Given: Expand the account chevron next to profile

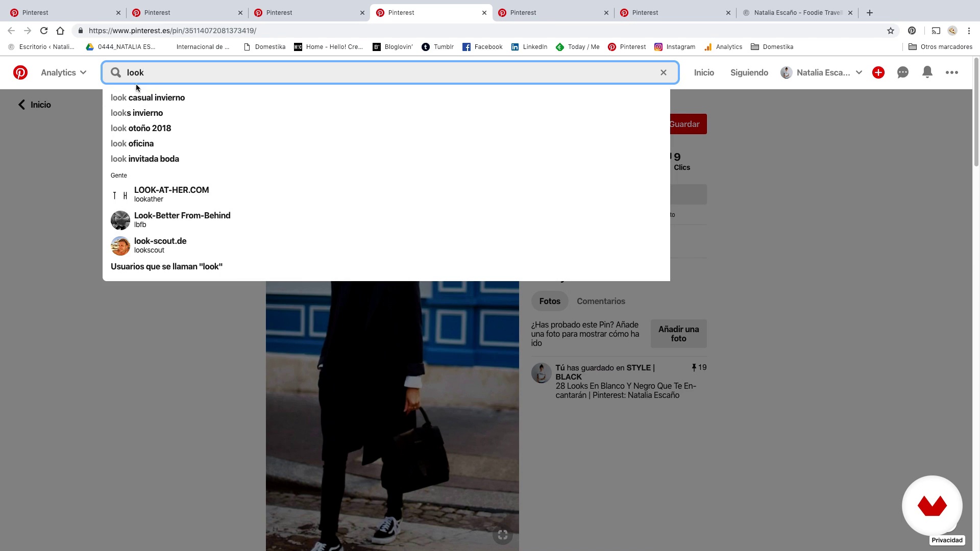Looking at the screenshot, I should coord(859,72).
